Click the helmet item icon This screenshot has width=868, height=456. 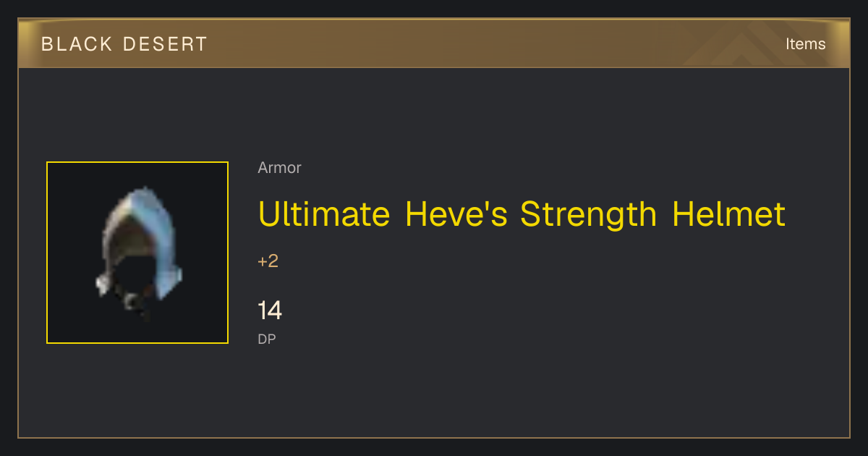[x=137, y=253]
